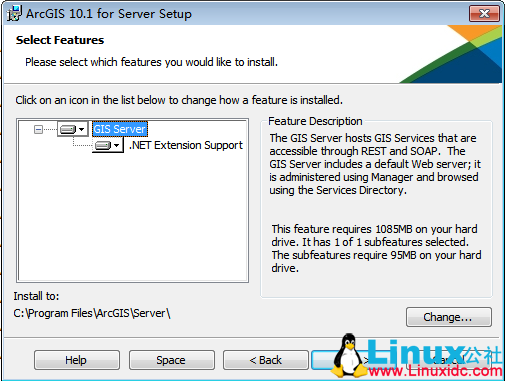The height and width of the screenshot is (381, 507).
Task: Open the .NET Extension Support feature dropdown icon
Action: click(x=107, y=145)
